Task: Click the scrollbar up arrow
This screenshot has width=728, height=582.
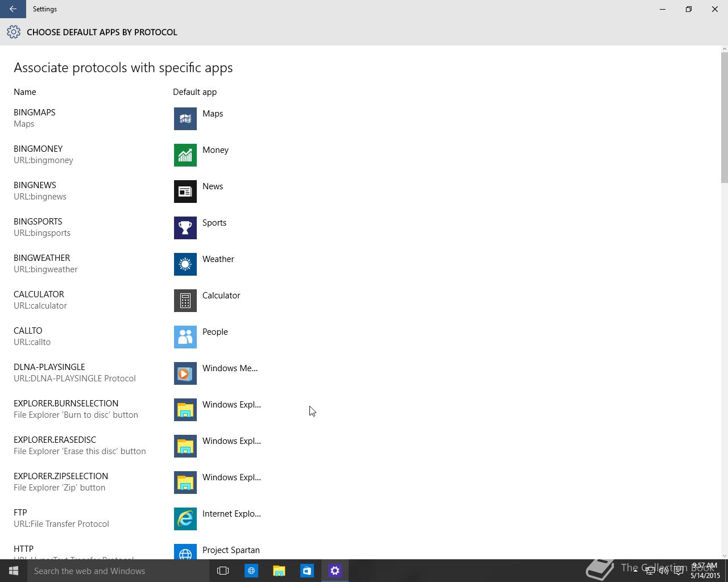Action: click(x=724, y=49)
